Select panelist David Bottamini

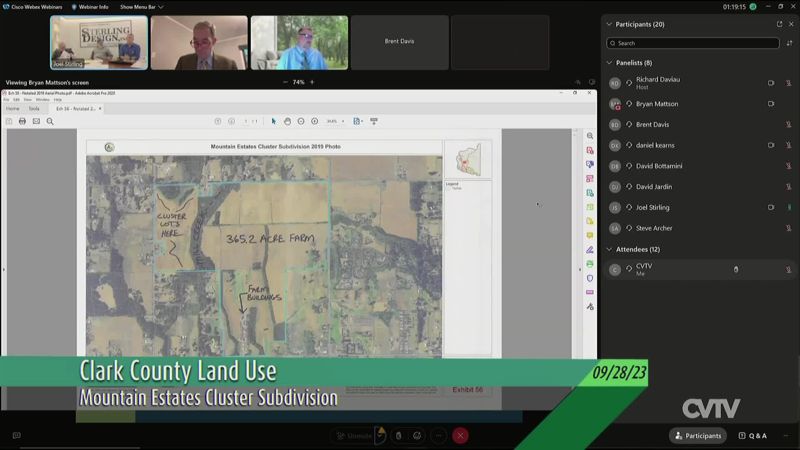click(x=699, y=166)
